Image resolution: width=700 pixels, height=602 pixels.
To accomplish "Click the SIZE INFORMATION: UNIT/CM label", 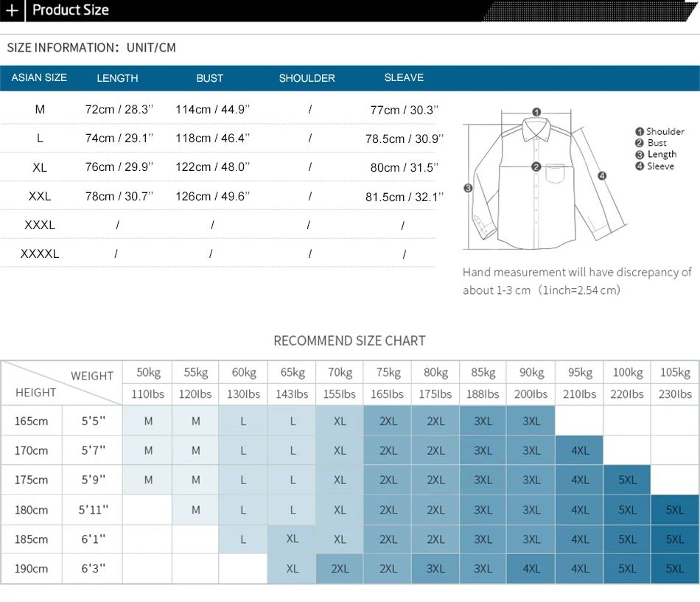I will click(91, 47).
